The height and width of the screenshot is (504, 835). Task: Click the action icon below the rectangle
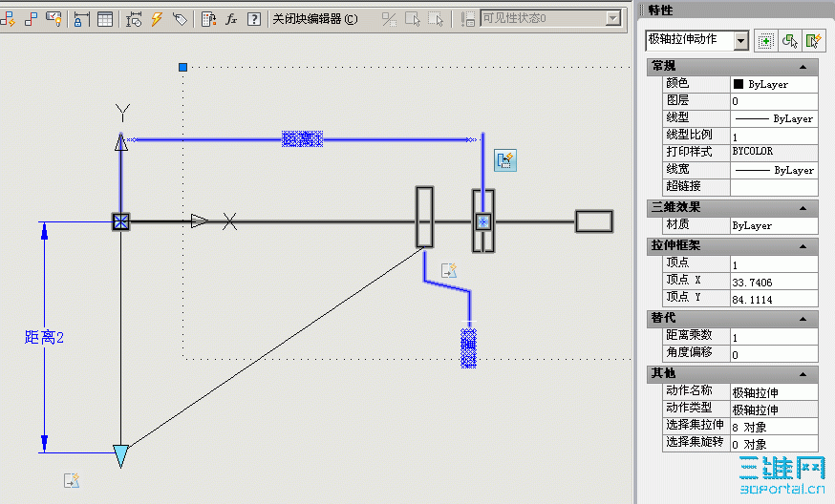tap(449, 270)
